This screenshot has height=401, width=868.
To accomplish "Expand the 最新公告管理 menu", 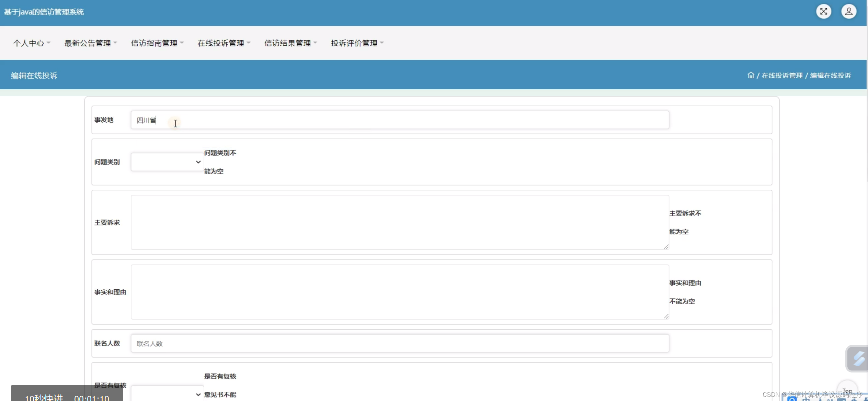I will click(x=90, y=43).
